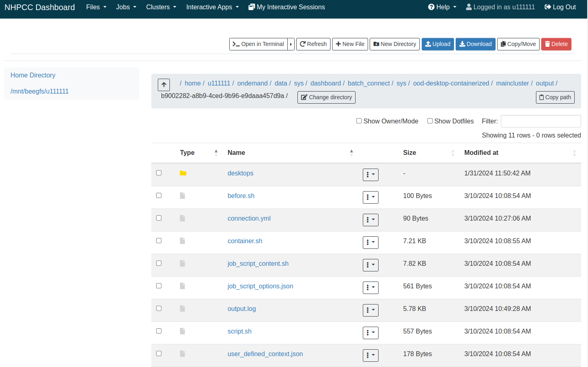Click the file icon for job_script_content.sh
Viewport: 588px width, 367px height.
(x=182, y=263)
